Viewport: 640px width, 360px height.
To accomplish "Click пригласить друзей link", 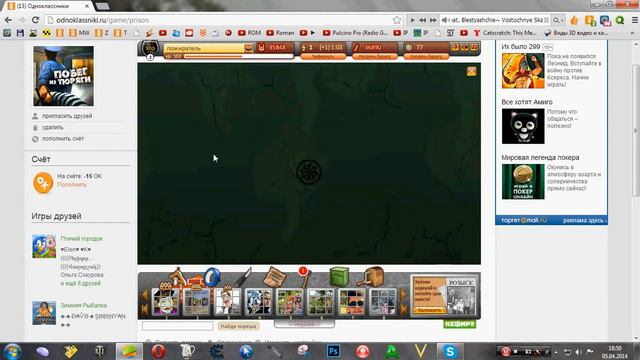I will click(67, 116).
